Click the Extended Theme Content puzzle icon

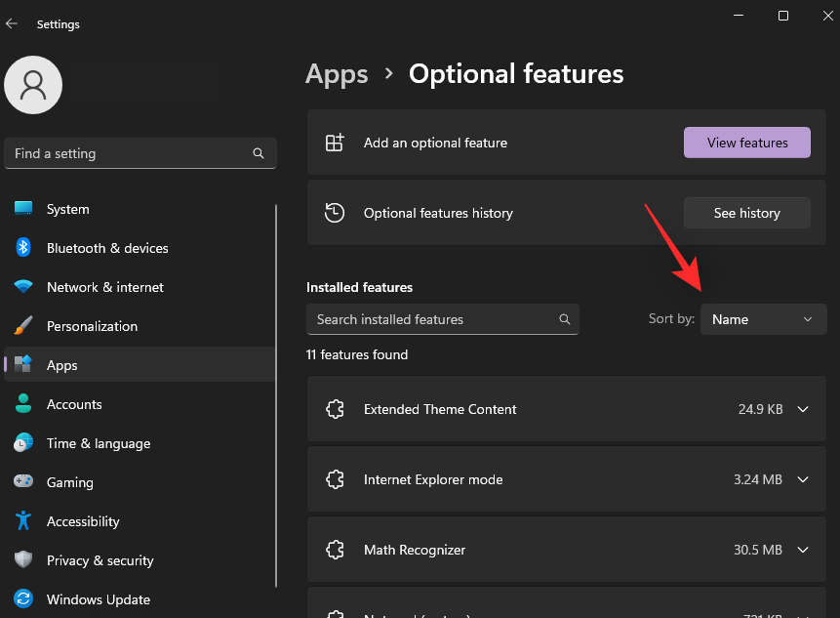click(x=335, y=409)
